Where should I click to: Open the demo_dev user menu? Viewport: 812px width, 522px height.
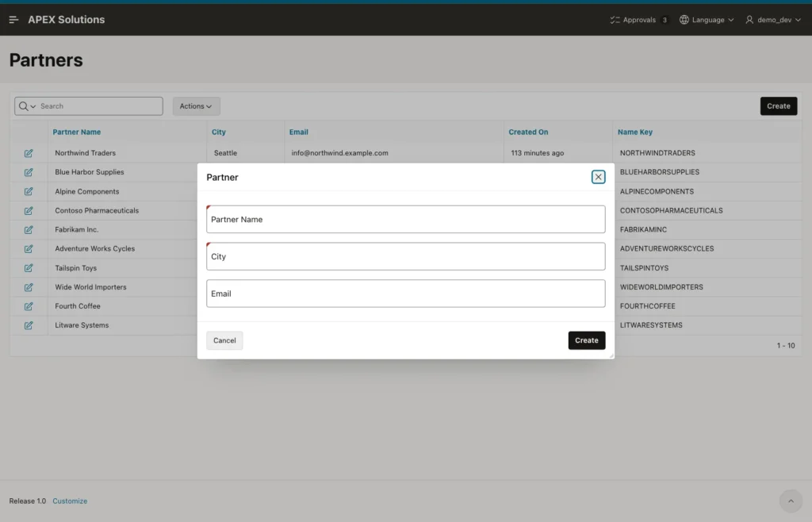tap(773, 20)
